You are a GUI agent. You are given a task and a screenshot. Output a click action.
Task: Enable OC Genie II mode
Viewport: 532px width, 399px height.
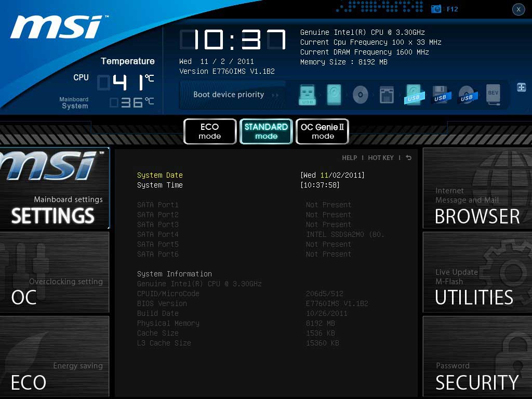[x=322, y=131]
